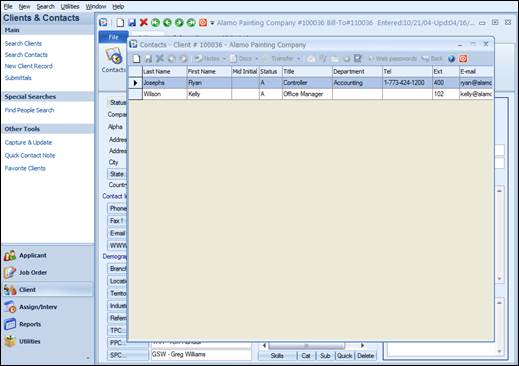Viewport: 519px width, 366px height.
Task: Click the Controller title cell
Action: (x=307, y=83)
